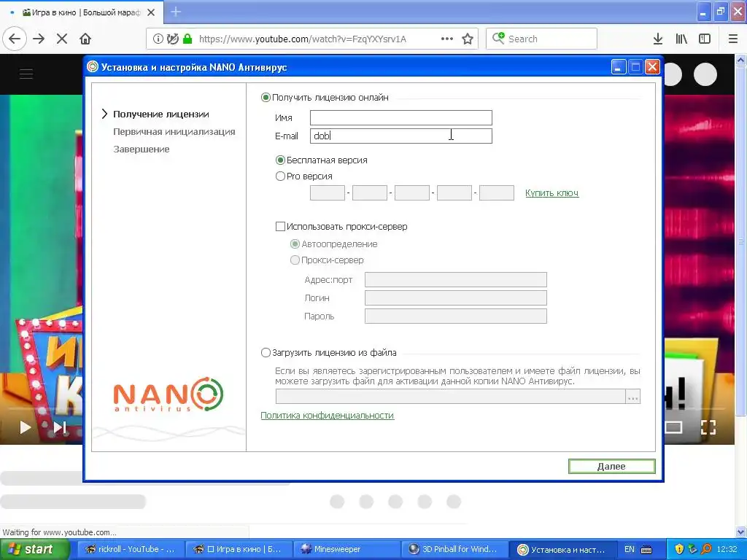Viewport: 747px width, 560px height.
Task: Click green padlock security icon
Action: [x=187, y=39]
